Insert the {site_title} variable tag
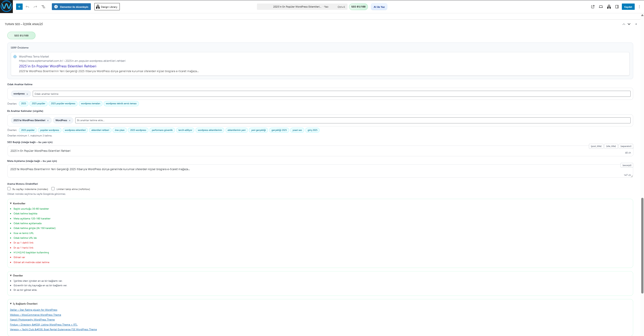644x336 pixels. [611, 146]
